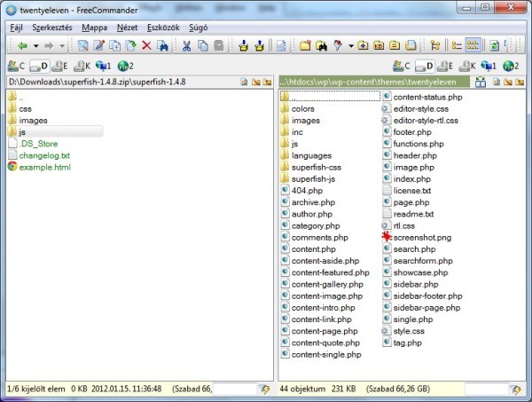
Task: Click the Search files binoculars icon
Action: (162, 45)
